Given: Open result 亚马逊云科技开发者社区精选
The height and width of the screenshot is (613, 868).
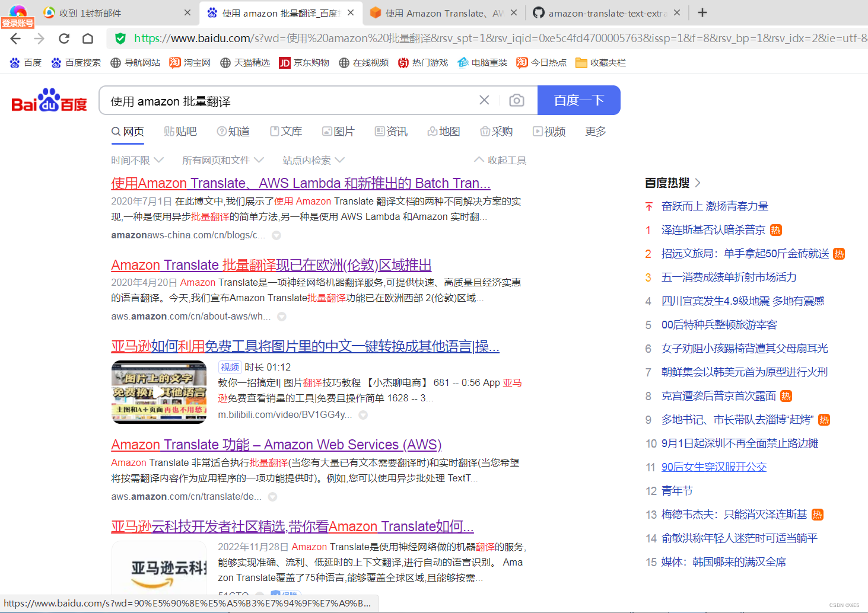Looking at the screenshot, I should click(x=292, y=526).
